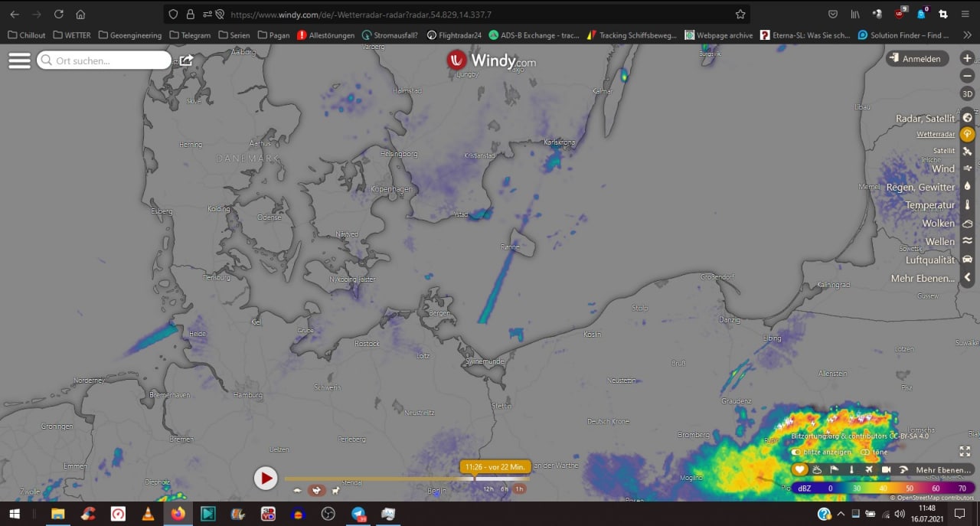Click the dBZ color legend
980x526 pixels.
tap(884, 488)
